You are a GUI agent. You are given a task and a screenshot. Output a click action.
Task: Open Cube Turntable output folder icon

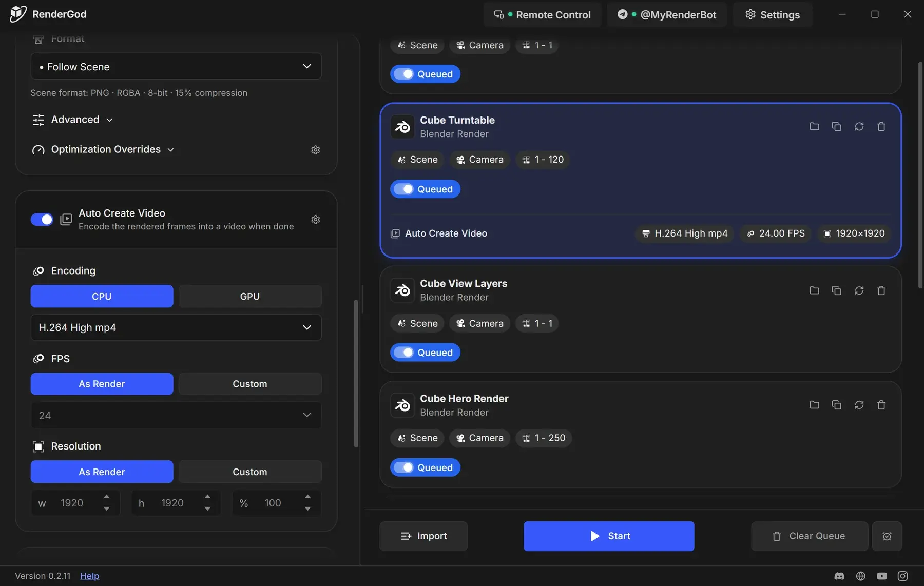[814, 126]
